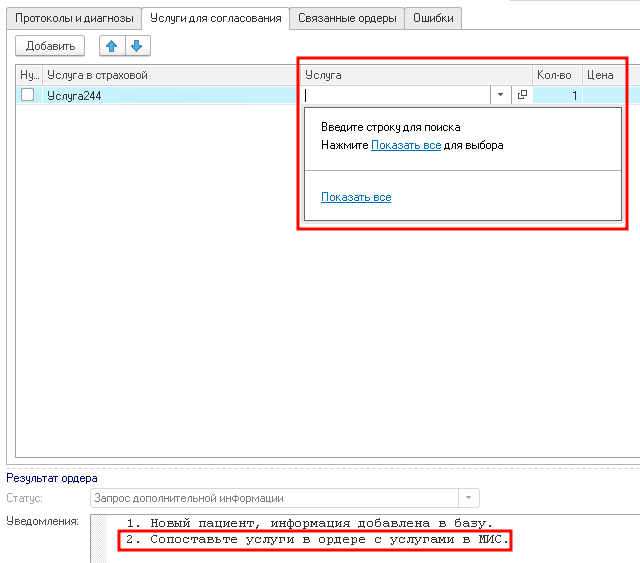Click the Цена column header
The image size is (640, 563).
[x=600, y=74]
